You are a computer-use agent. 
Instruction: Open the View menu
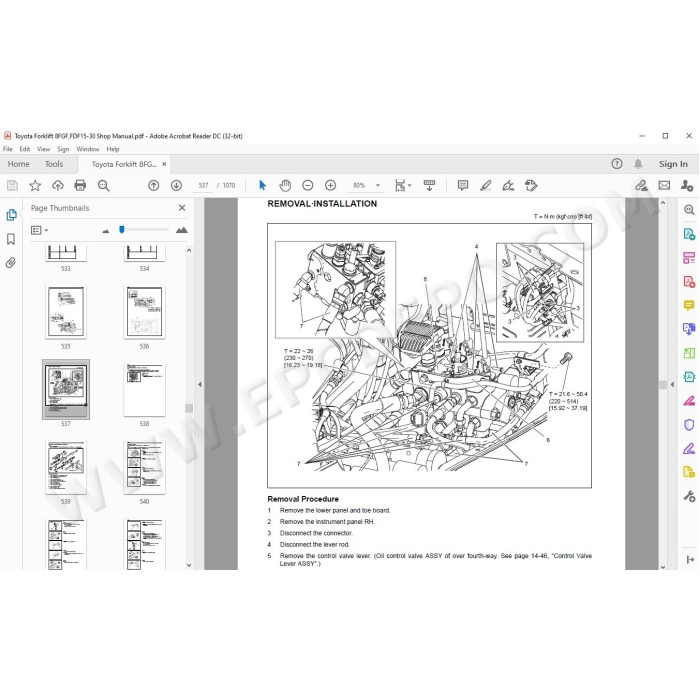pos(43,149)
